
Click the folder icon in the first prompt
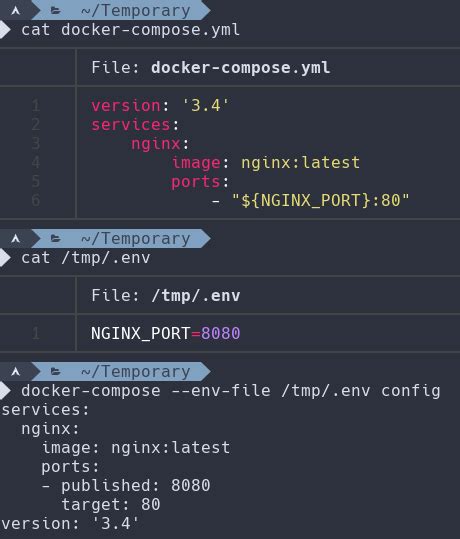(x=55, y=11)
